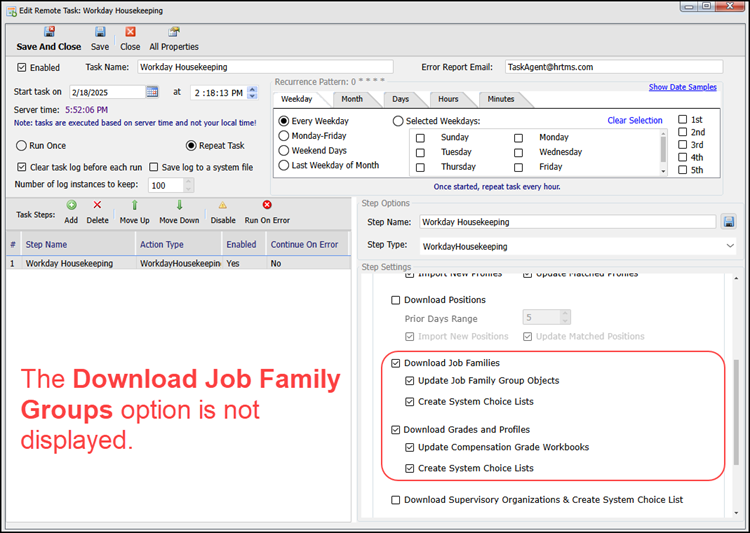Toggle Update Job Family Group Objects
Image resolution: width=750 pixels, height=533 pixels.
coord(409,381)
